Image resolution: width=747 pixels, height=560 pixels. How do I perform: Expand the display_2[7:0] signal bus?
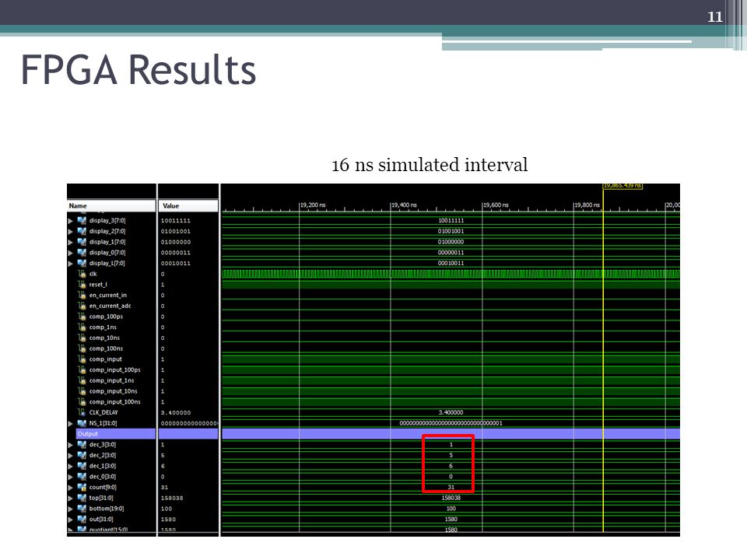[x=71, y=232]
